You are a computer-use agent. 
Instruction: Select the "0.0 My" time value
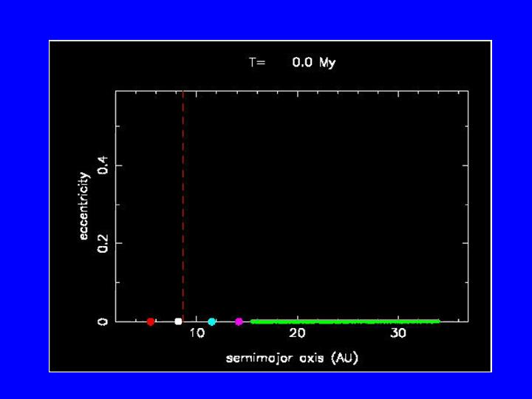click(x=314, y=63)
